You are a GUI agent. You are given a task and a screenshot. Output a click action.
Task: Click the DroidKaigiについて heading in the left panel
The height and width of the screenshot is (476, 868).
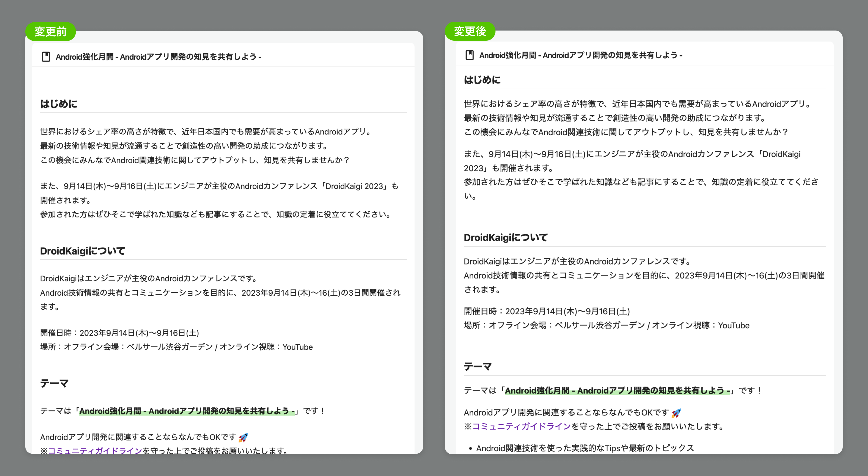pyautogui.click(x=83, y=251)
